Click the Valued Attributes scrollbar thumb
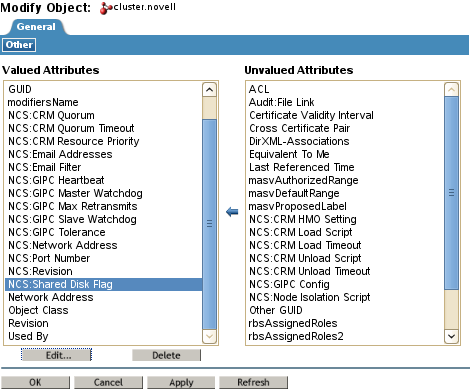 click(x=210, y=224)
